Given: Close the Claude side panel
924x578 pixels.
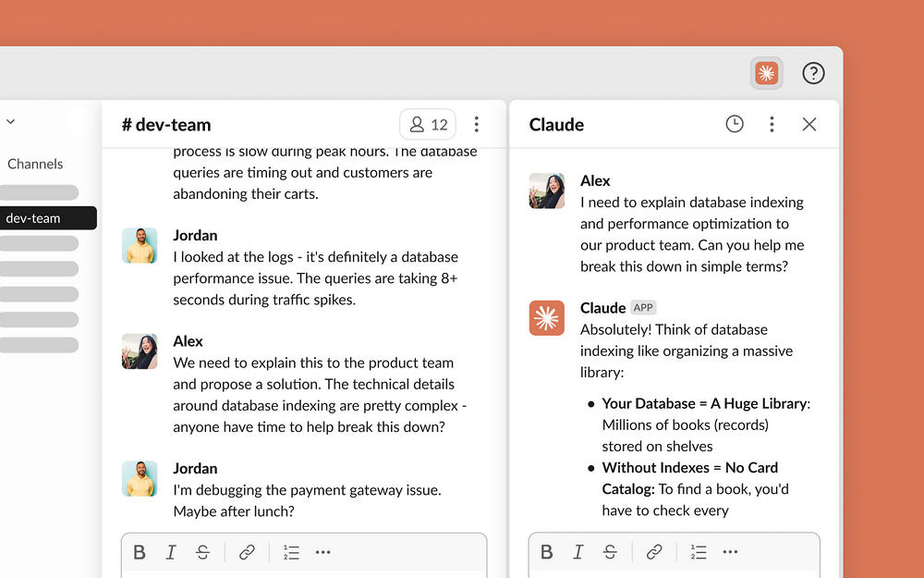Looking at the screenshot, I should [x=809, y=124].
